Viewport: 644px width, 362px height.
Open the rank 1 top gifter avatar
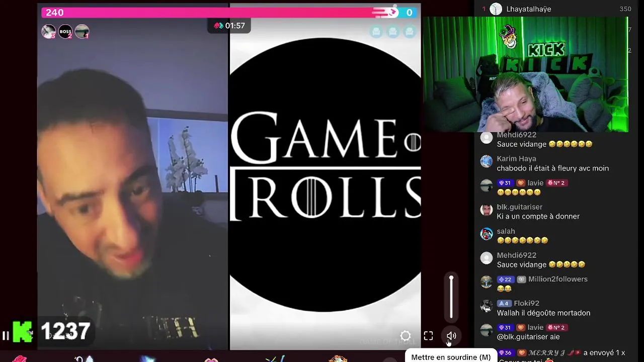click(x=82, y=32)
